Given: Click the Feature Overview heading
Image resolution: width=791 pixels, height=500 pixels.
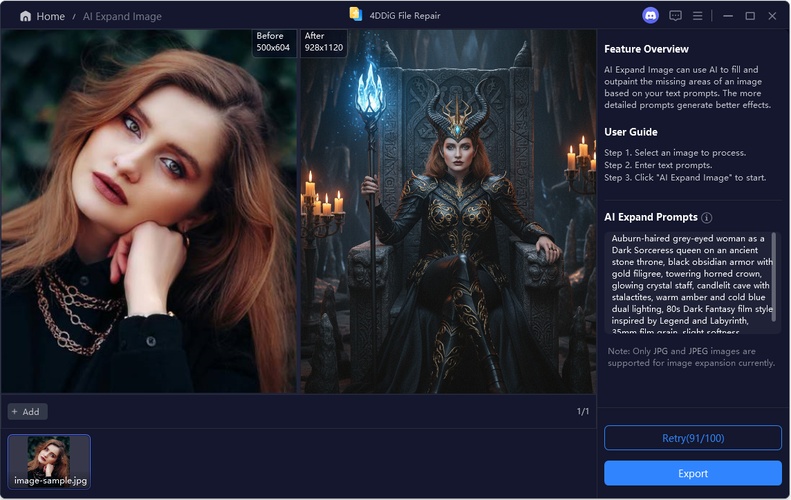Looking at the screenshot, I should pyautogui.click(x=646, y=49).
